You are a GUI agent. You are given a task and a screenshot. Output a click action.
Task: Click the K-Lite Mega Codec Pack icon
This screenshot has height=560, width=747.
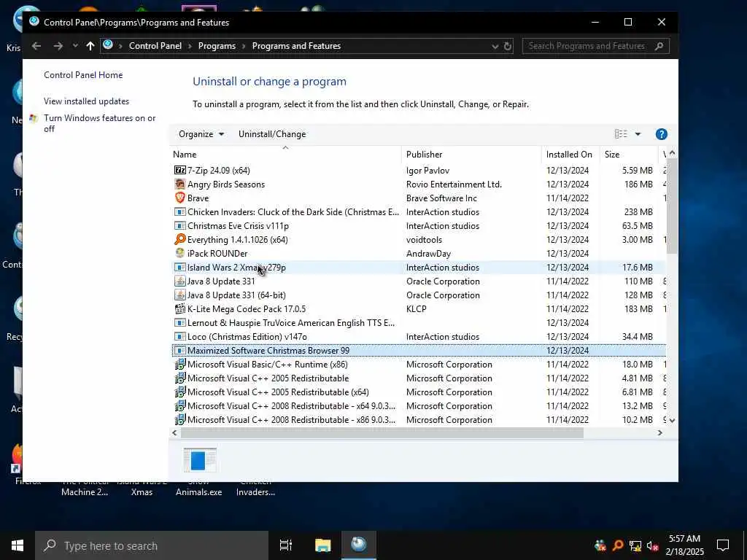coord(179,308)
